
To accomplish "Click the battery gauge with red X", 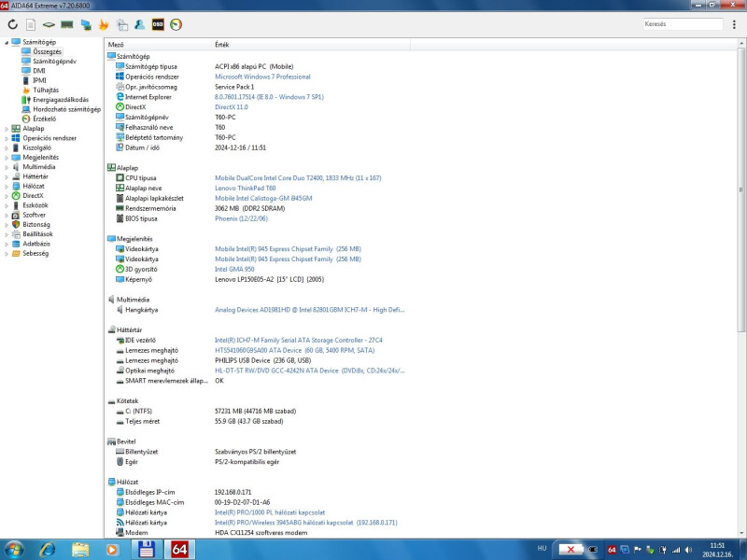I will point(571,550).
